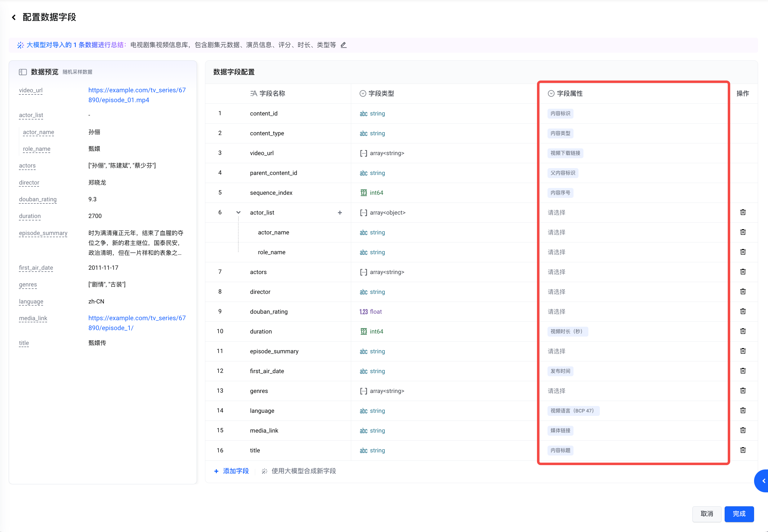Delete the title field using its trash icon

point(743,450)
